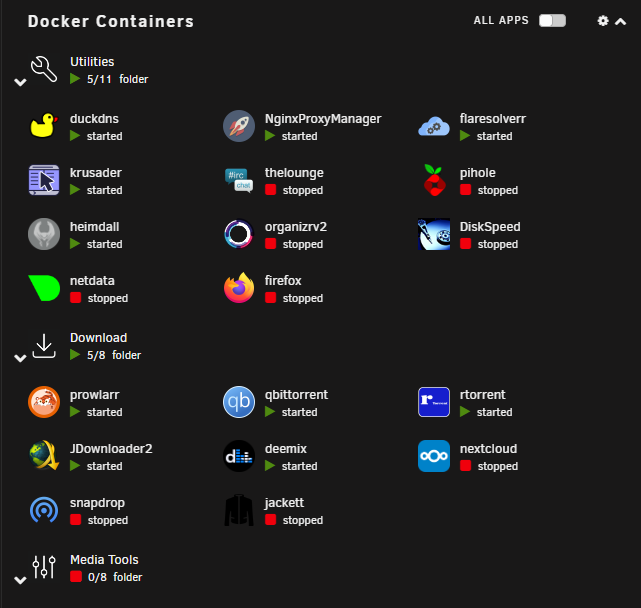Viewport: 641px width, 608px height.
Task: Open the green netdata icon
Action: (44, 288)
